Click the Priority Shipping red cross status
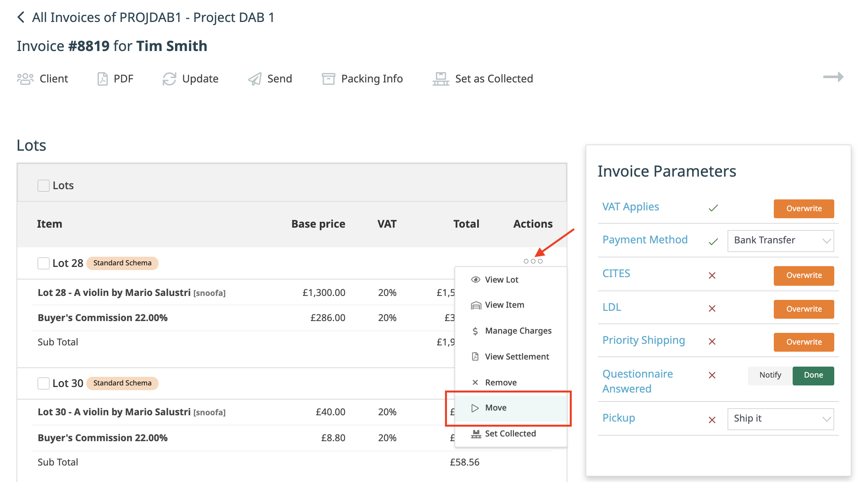This screenshot has height=482, width=868. 712,341
